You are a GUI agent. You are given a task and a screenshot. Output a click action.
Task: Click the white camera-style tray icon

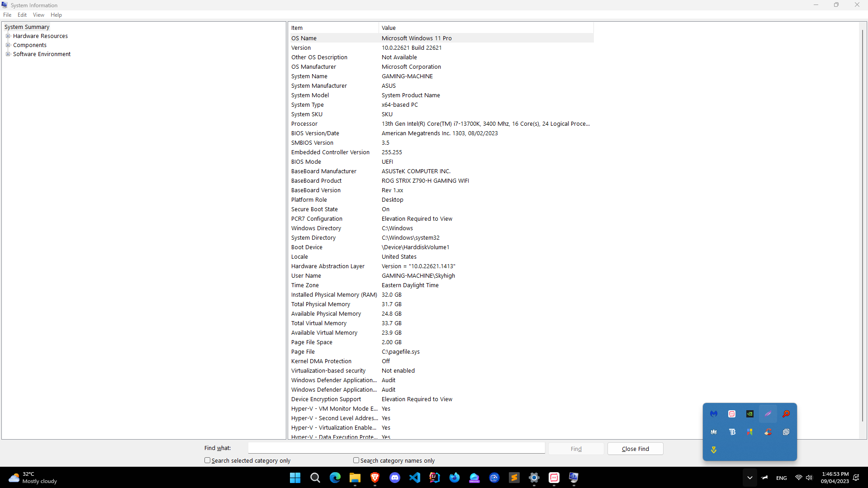click(786, 432)
